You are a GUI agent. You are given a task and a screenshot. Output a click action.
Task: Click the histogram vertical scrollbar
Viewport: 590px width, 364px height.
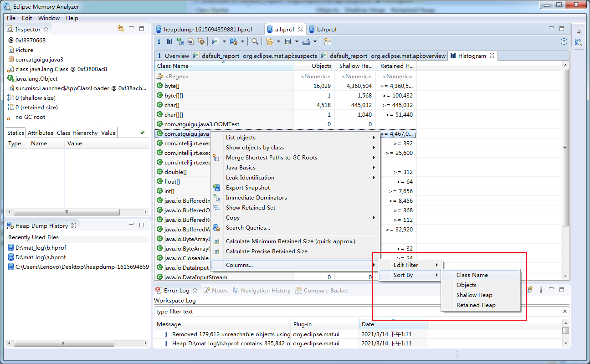[565, 148]
